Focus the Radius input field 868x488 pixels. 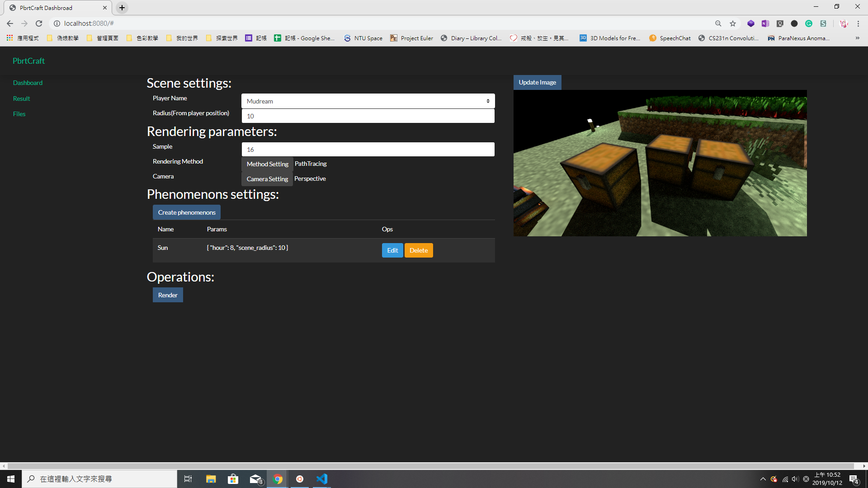point(368,116)
